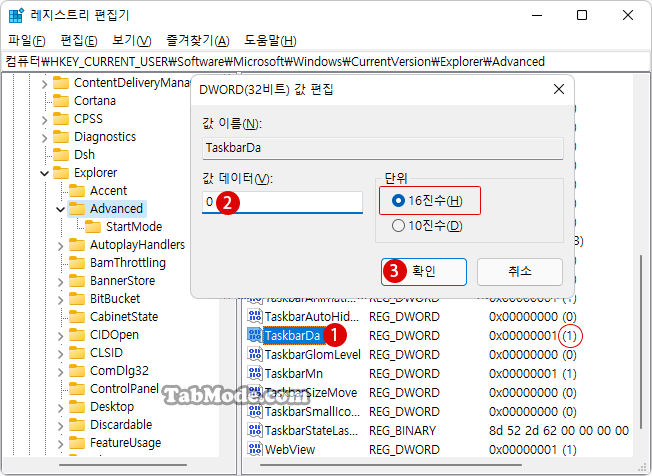The height and width of the screenshot is (476, 652).
Task: Select the CabinetState folder icon
Action: [x=77, y=317]
